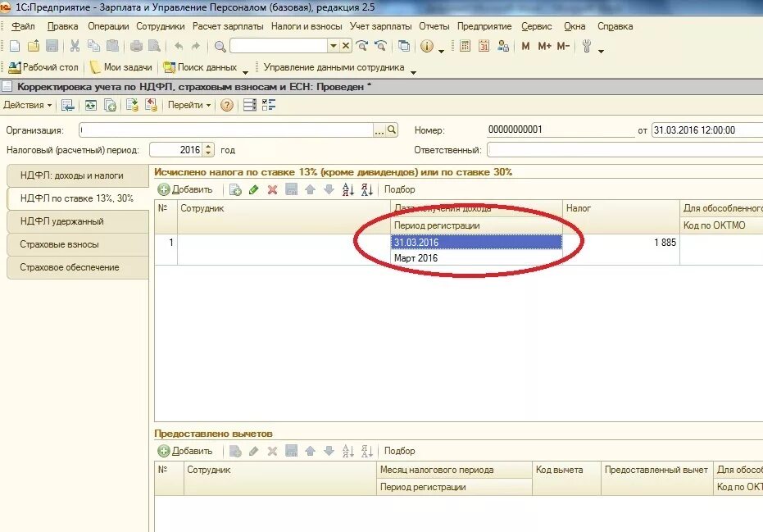The height and width of the screenshot is (532, 763).
Task: Click the Cut scissors icon
Action: coord(75,46)
